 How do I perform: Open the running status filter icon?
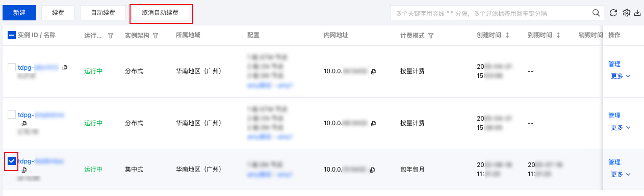[111, 36]
